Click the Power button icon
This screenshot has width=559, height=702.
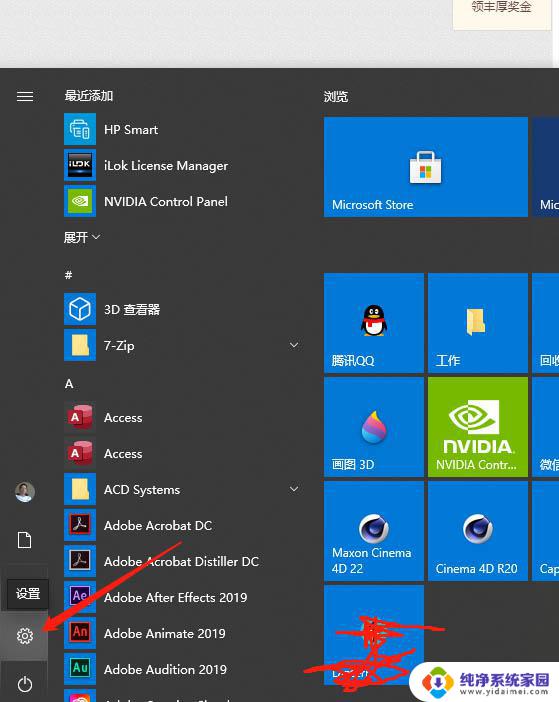click(25, 684)
